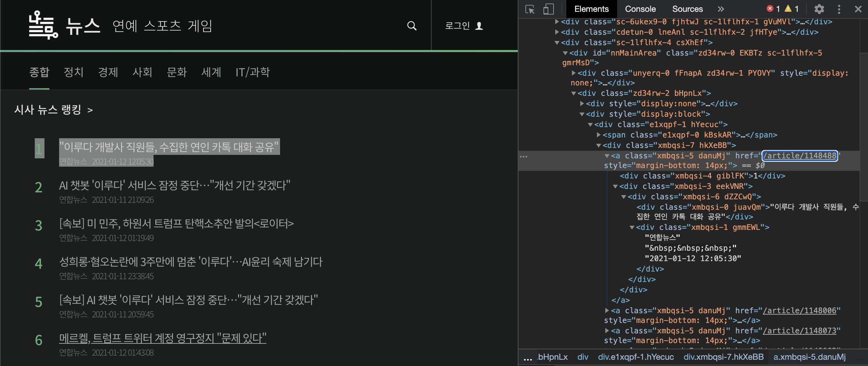Open the Merkel Trump Twitter article
The width and height of the screenshot is (868, 366).
(x=163, y=338)
